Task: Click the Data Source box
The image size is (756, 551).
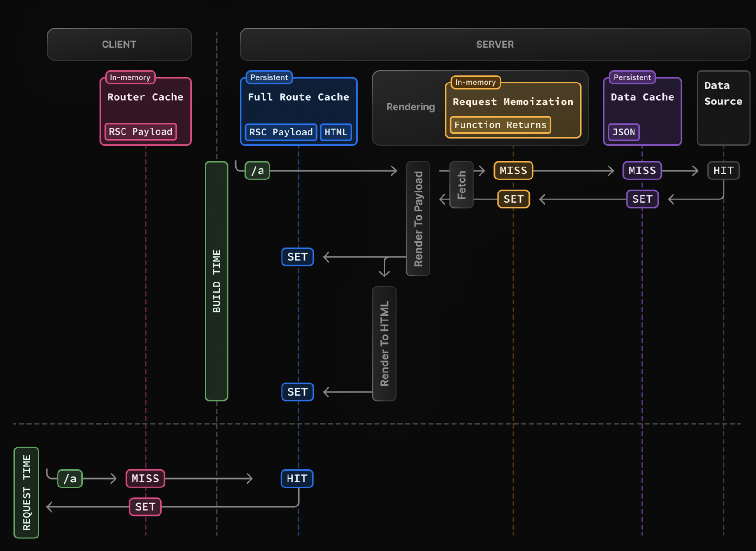Action: (x=724, y=108)
